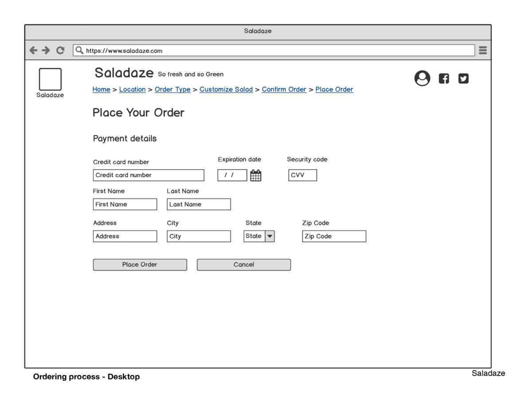Image resolution: width=532 pixels, height=411 pixels.
Task: Select the Zip Code input box
Action: (334, 236)
